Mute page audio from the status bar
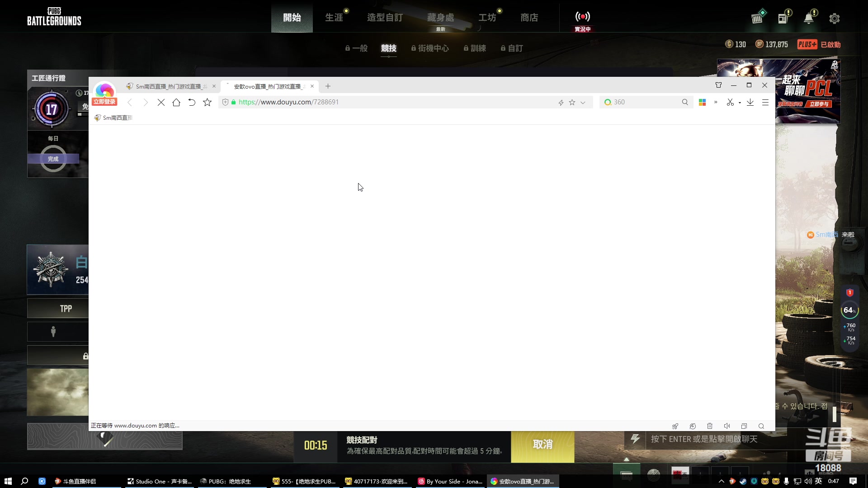 coord(727,426)
